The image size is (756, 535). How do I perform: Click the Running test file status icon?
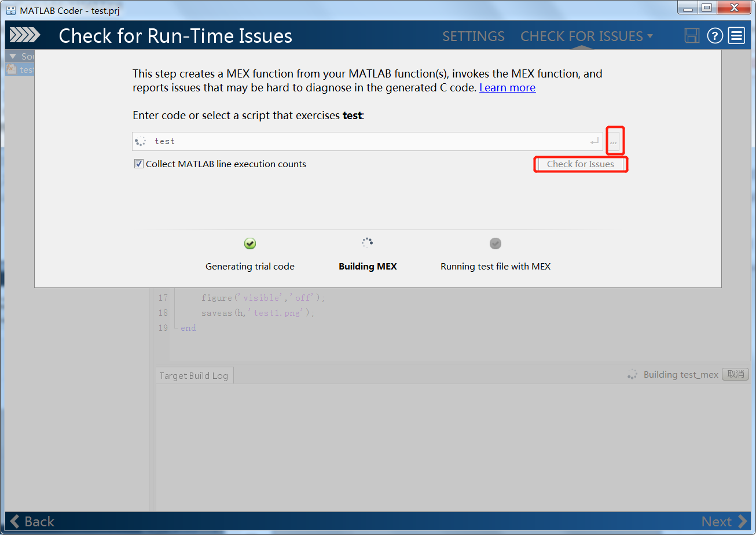496,243
